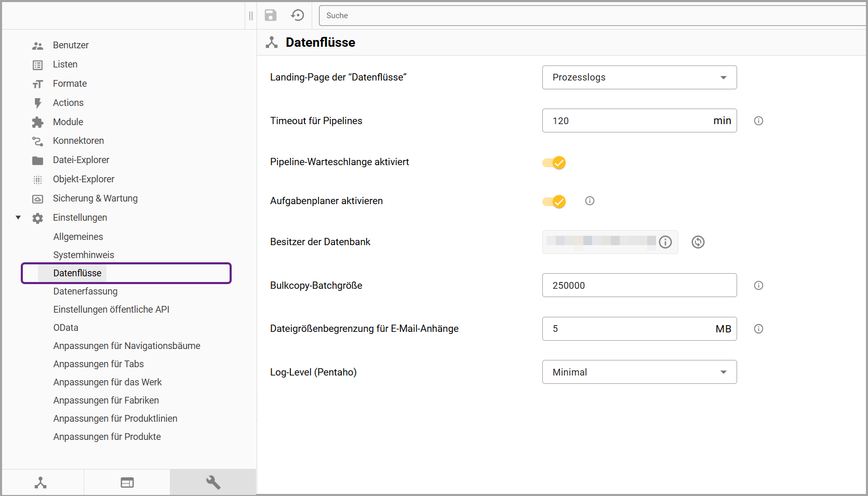Screen dimensions: 868x496
Task: Click info icon for Dateigrößenbegrenzung für E-Mail-Anhänge
Action: 758,329
